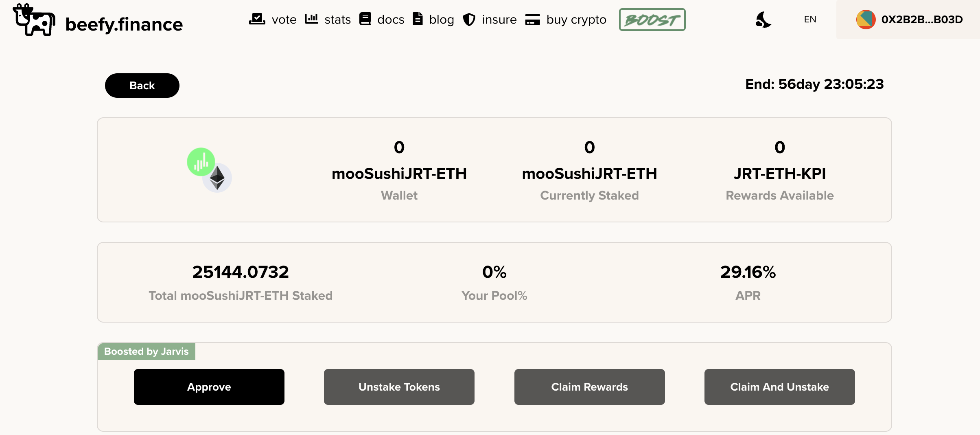Open the blog page icon
This screenshot has width=980, height=435.
click(418, 18)
